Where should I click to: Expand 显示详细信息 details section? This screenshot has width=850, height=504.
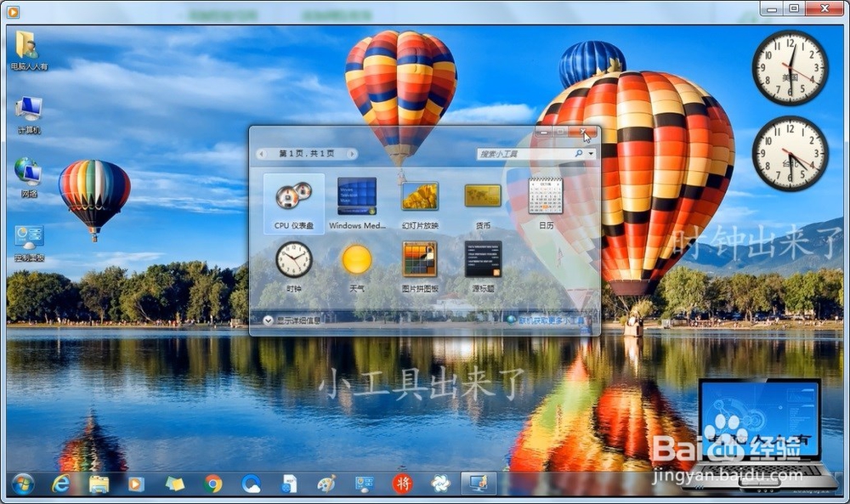292,320
